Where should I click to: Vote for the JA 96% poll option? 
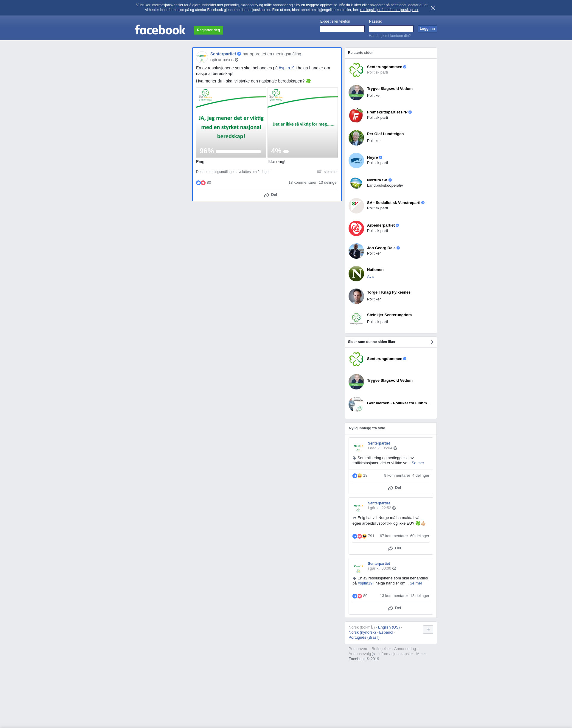tap(231, 122)
